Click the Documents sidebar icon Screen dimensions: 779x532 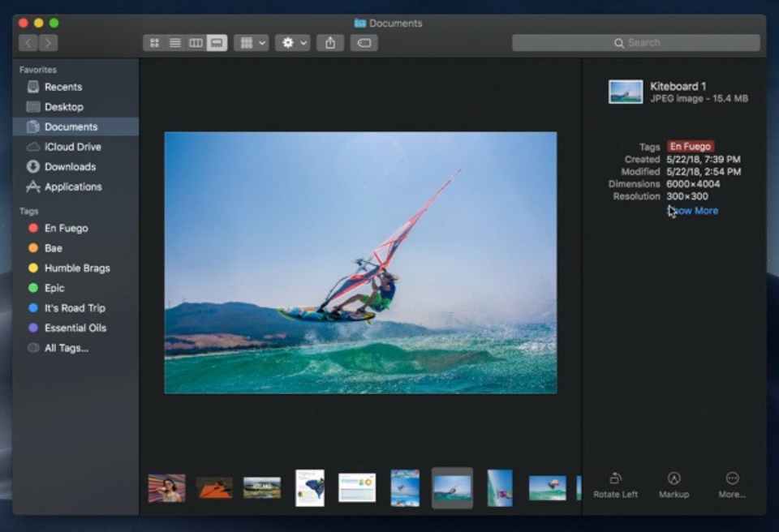[33, 127]
